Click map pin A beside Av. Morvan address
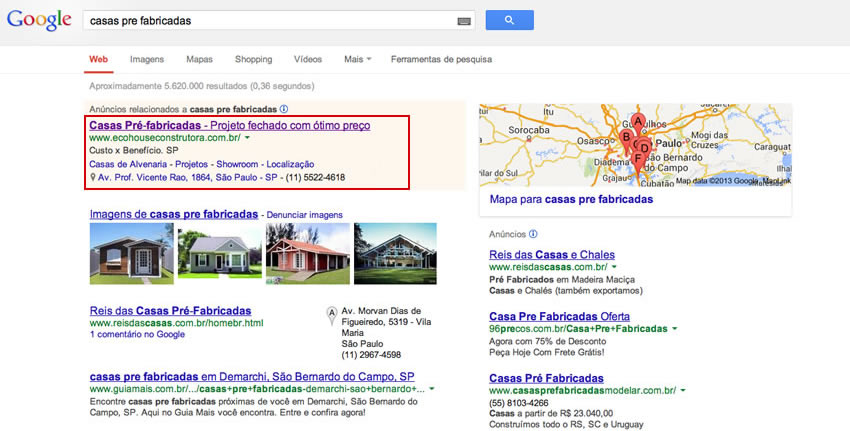850x431 pixels. coord(331,317)
